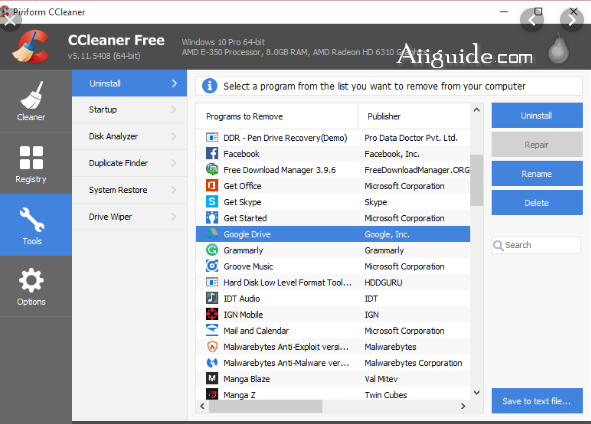Open the Startup tools tab
This screenshot has height=424, width=591.
pyautogui.click(x=129, y=110)
